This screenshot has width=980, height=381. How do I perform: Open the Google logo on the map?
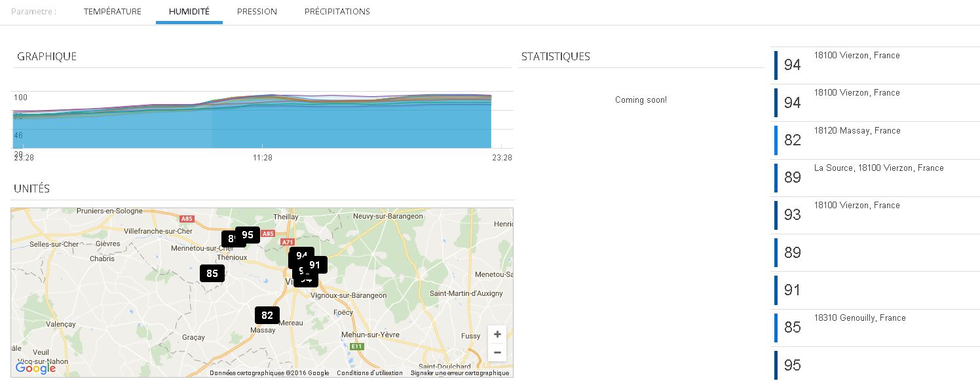[x=35, y=368]
